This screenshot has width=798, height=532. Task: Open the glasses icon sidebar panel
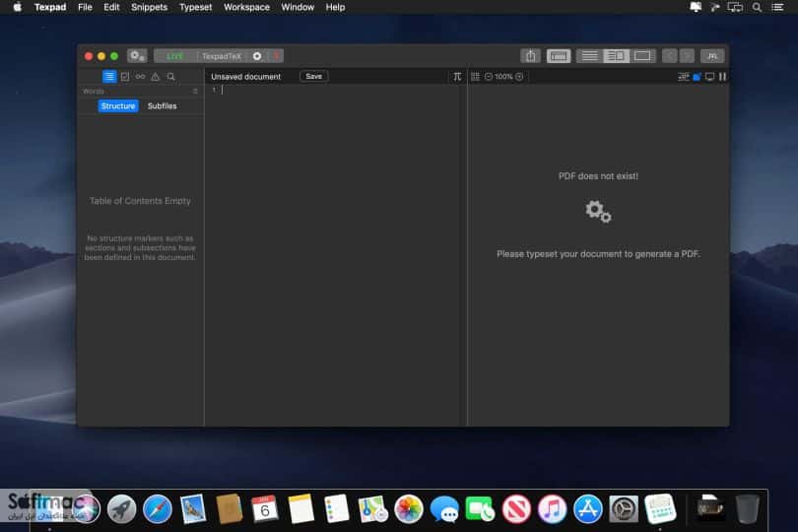click(x=140, y=77)
